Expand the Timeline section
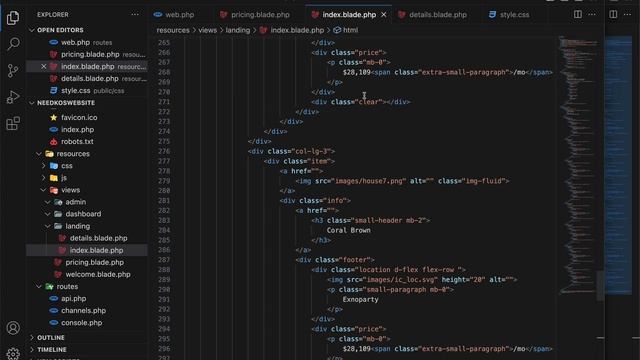This screenshot has height=360, width=640. [52, 350]
